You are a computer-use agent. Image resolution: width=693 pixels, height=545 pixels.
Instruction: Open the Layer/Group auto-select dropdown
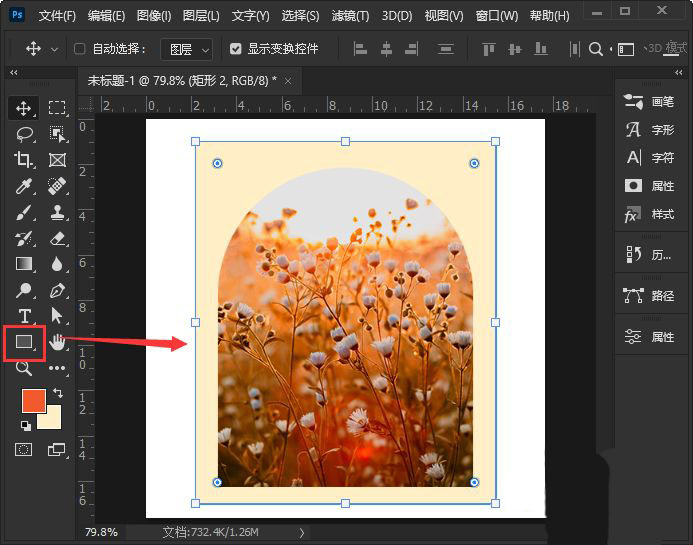[187, 49]
